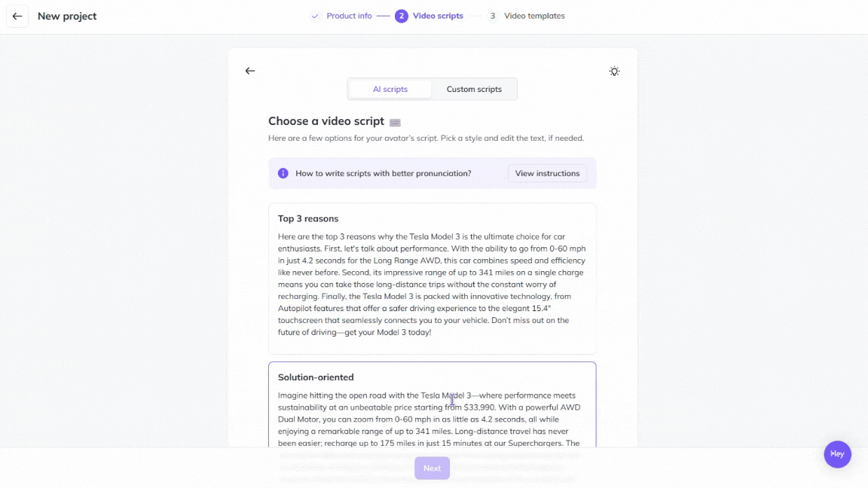Click the back arrow inside the script card
868x488 pixels.
click(x=250, y=71)
